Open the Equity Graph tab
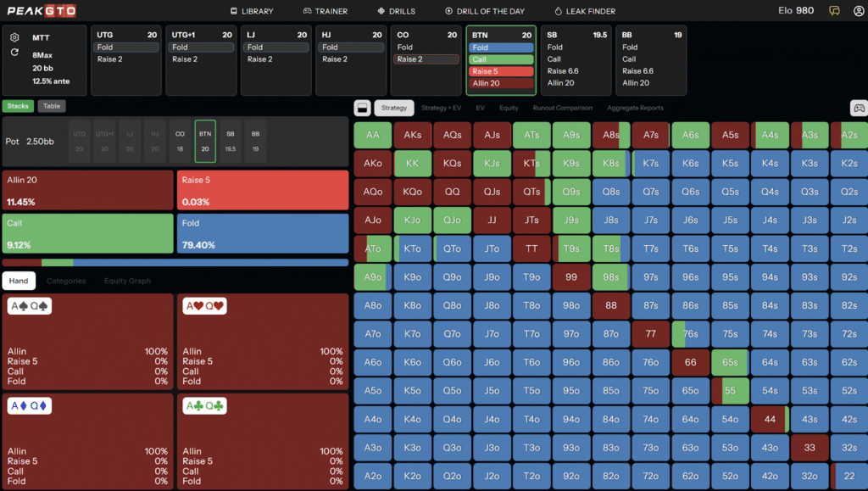The width and height of the screenshot is (868, 491). tap(127, 281)
